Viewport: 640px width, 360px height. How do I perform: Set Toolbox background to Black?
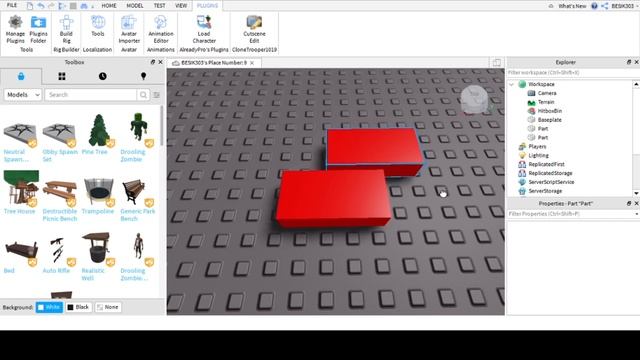coord(78,307)
